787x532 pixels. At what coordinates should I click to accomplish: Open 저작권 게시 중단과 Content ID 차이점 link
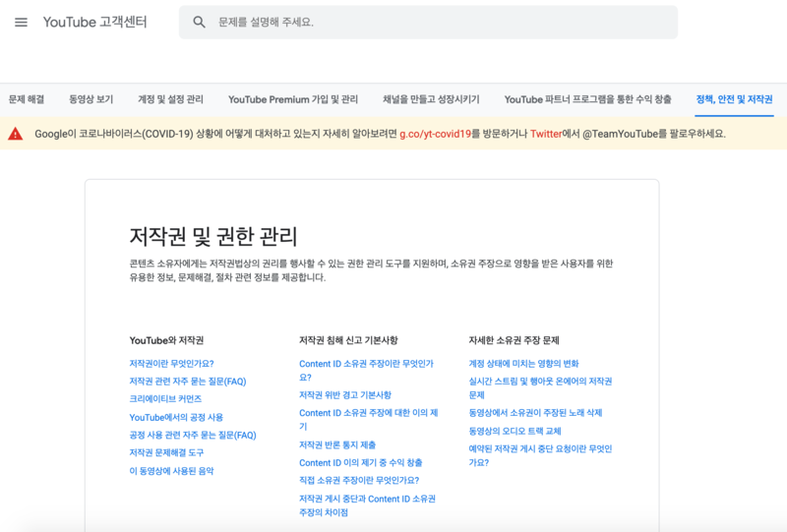click(367, 505)
